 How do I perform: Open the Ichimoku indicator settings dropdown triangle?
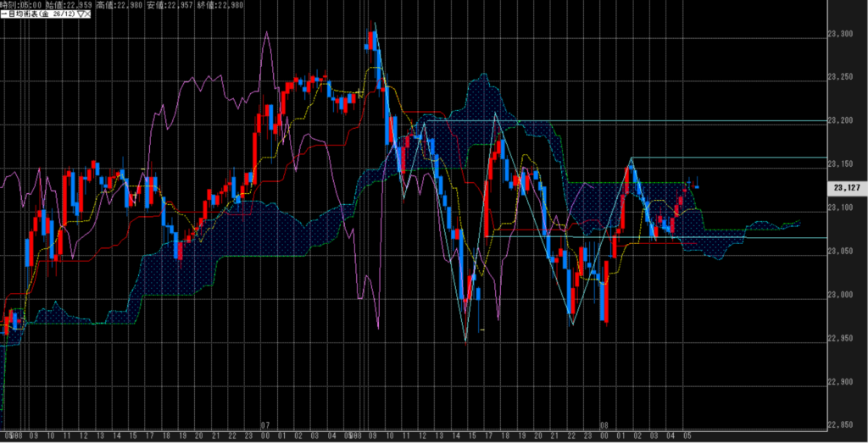(79, 13)
